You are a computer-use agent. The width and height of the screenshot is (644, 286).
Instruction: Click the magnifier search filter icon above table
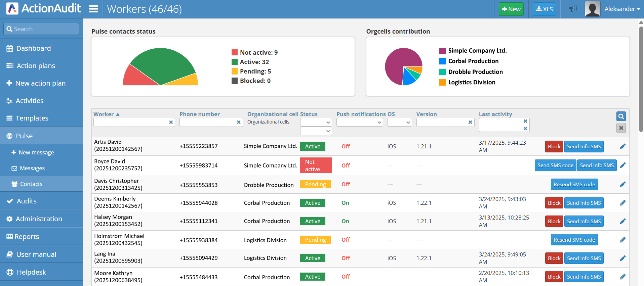(621, 116)
